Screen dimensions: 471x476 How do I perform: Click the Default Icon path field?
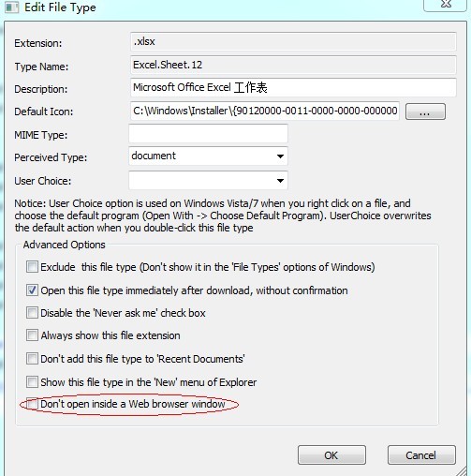point(265,111)
